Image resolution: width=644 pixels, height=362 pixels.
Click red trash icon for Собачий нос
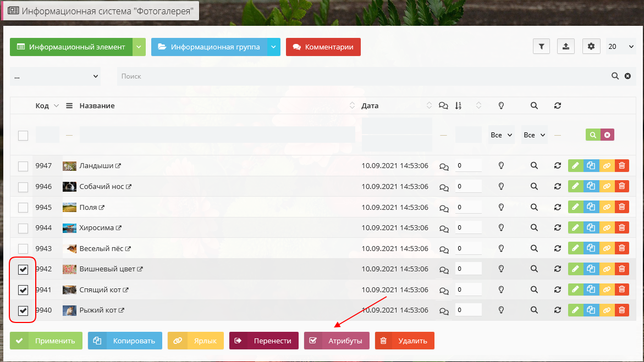621,187
